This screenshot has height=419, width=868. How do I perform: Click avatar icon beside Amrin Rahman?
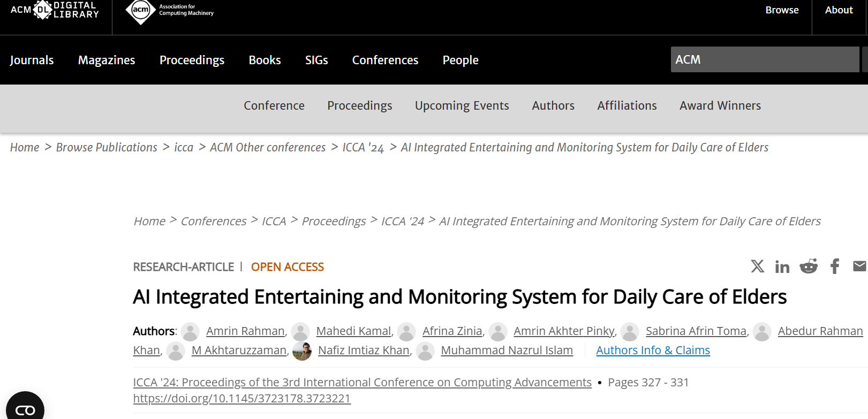tap(190, 332)
